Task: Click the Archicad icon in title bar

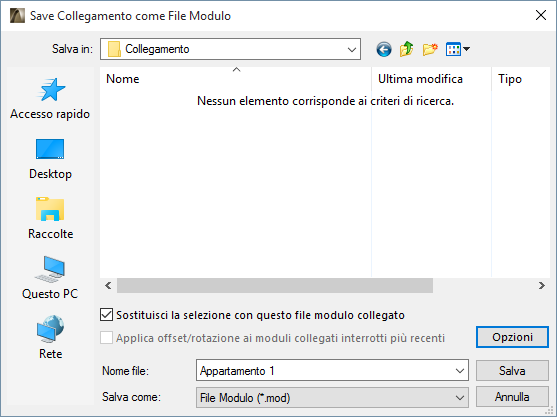Action: click(x=17, y=16)
